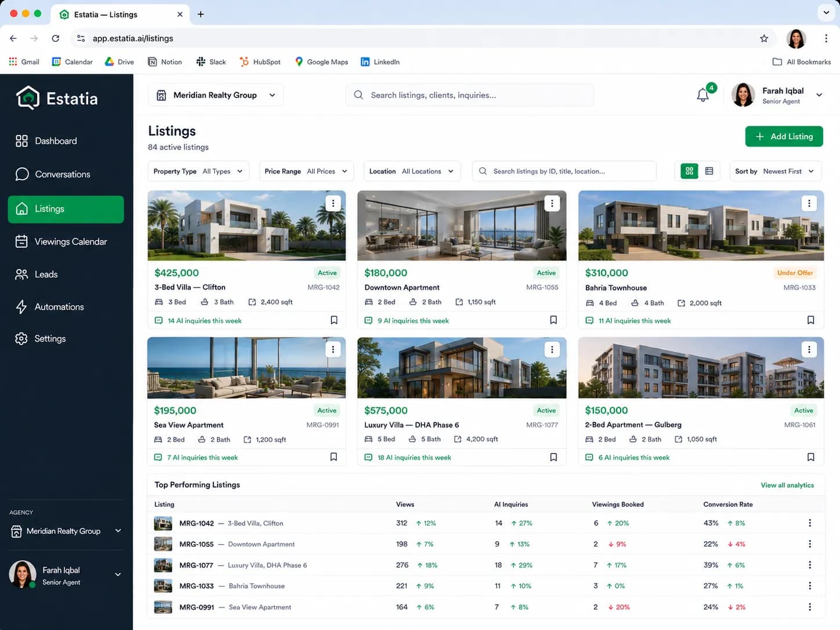This screenshot has width=840, height=630.
Task: Focus the search listings by ID field
Action: click(564, 171)
